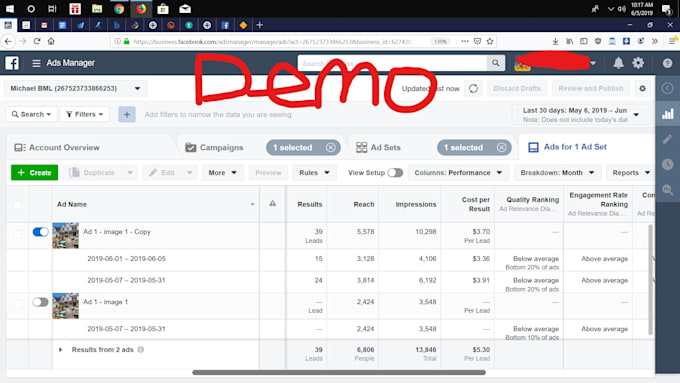This screenshot has width=680, height=383.
Task: Select checkbox for Ad 1 - image 1
Action: tap(17, 304)
